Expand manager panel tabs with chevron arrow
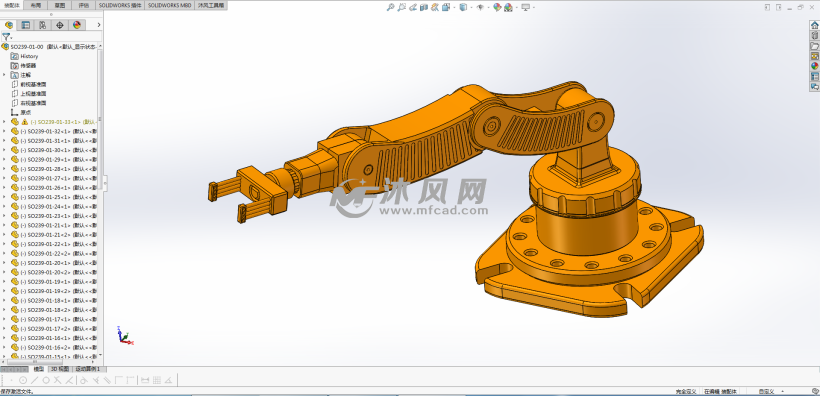 99,25
